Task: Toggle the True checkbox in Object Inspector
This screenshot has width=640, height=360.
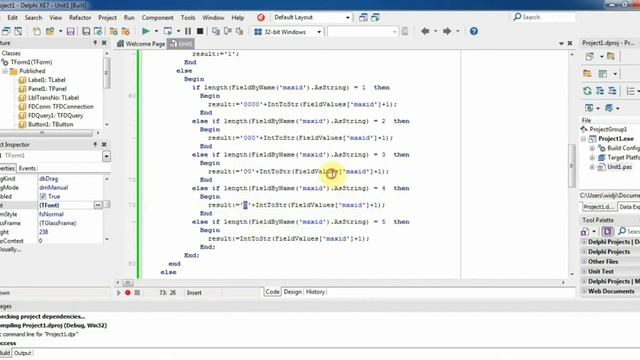Action: 43,196
